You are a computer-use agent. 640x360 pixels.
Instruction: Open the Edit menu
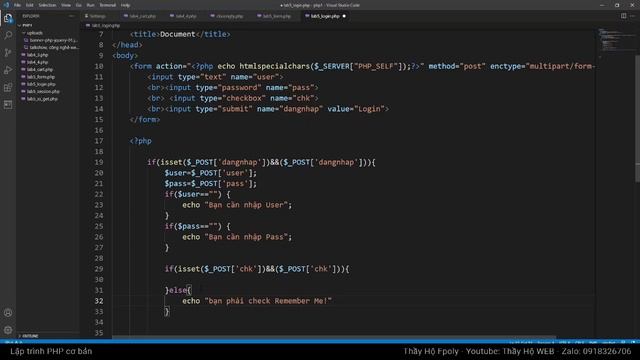click(29, 5)
